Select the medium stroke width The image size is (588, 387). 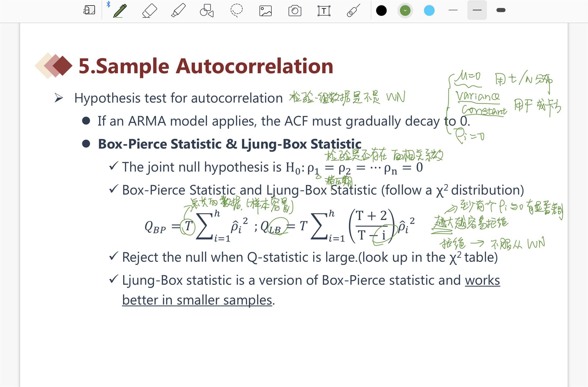[x=477, y=10]
